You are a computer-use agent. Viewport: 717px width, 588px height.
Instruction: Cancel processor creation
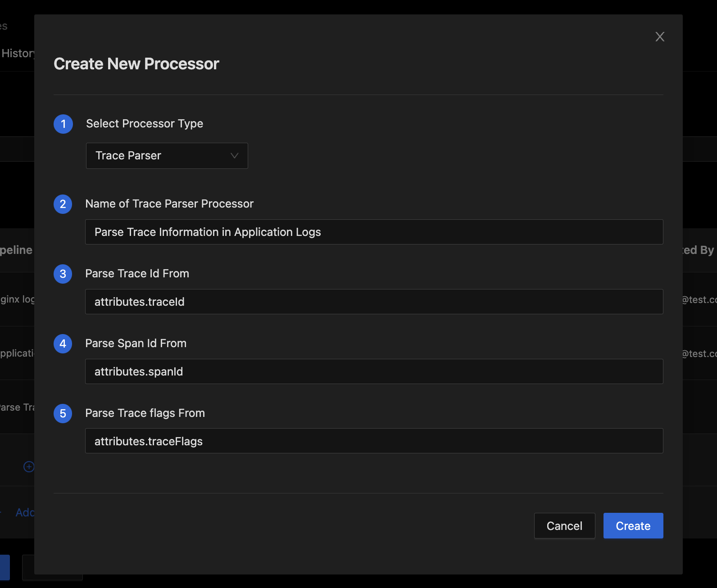coord(564,526)
